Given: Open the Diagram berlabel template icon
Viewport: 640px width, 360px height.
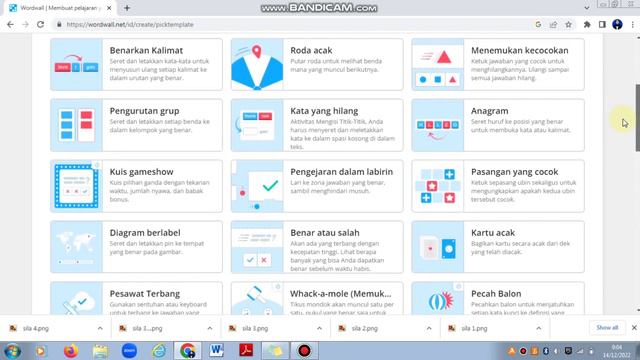Looking at the screenshot, I should click(x=76, y=247).
